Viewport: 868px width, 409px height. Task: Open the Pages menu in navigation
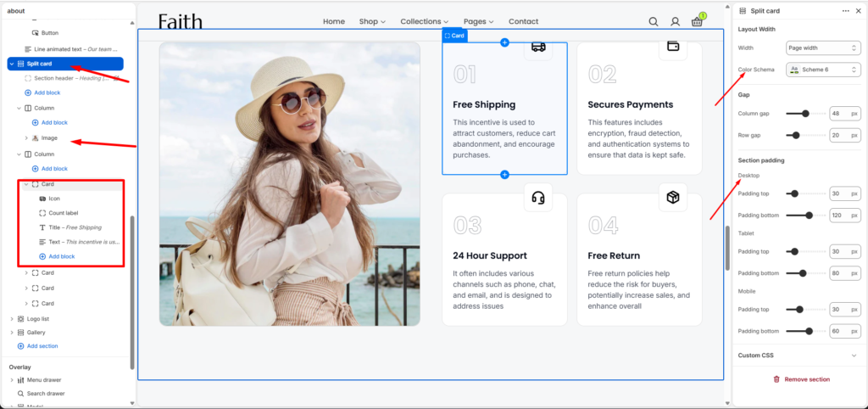(478, 21)
